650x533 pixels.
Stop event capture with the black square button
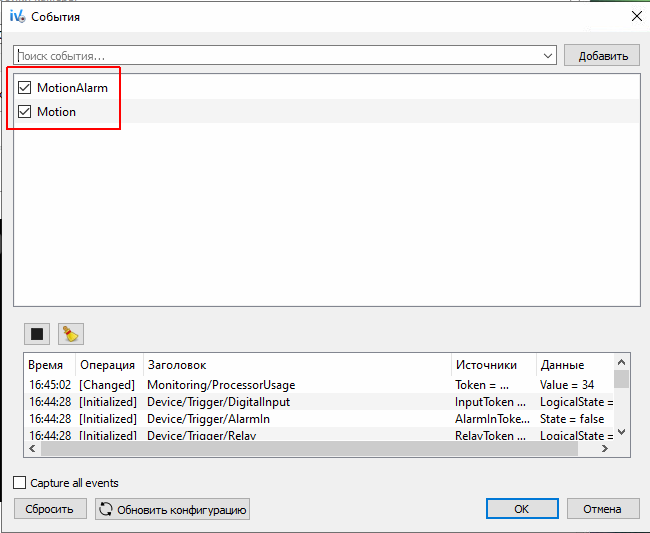click(37, 334)
